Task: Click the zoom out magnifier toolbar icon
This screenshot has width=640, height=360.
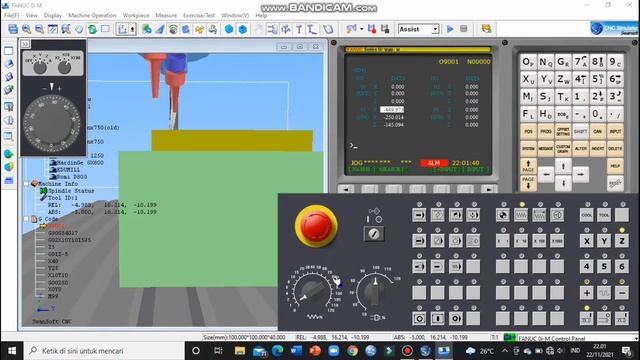Action: pyautogui.click(x=39, y=29)
